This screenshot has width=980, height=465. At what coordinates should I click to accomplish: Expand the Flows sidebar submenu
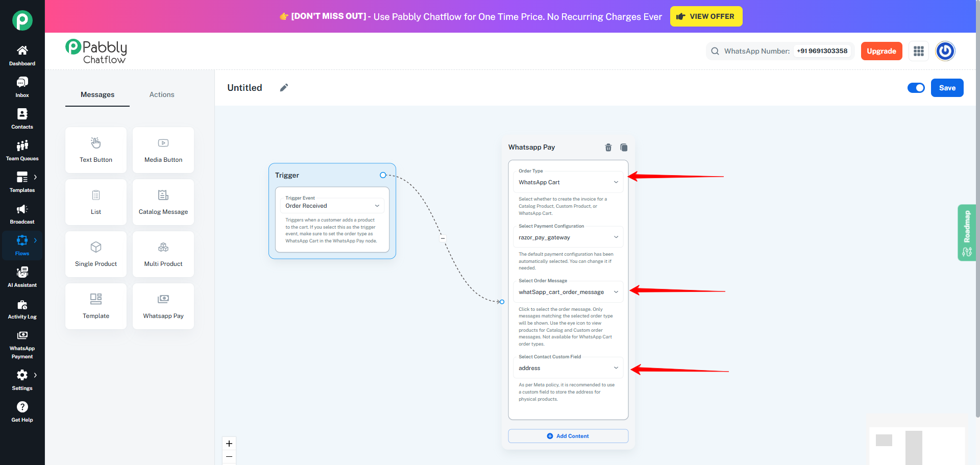35,240
